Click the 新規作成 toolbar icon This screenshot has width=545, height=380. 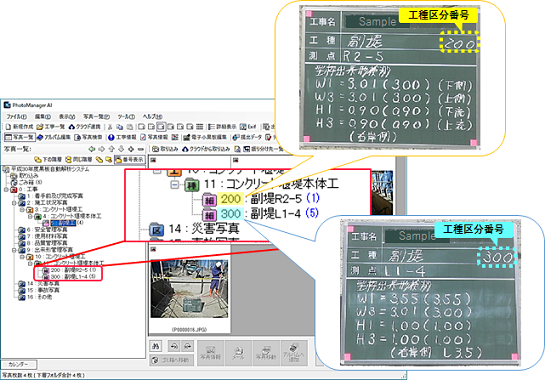point(19,127)
